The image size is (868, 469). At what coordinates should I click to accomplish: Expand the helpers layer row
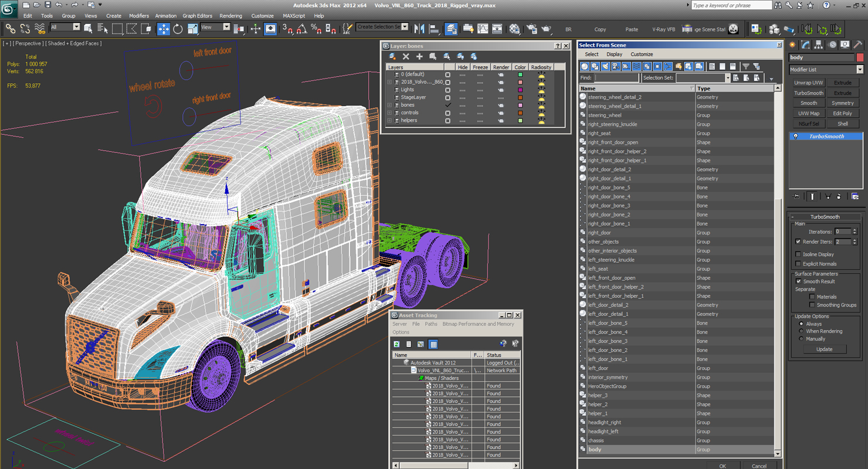coord(389,120)
